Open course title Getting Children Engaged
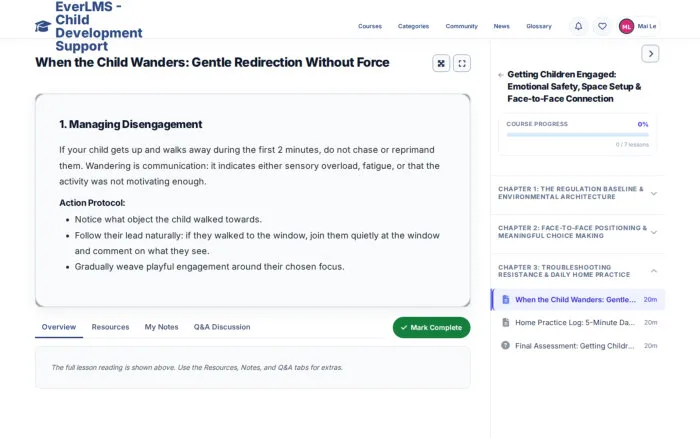This screenshot has height=438, width=700. point(574,87)
